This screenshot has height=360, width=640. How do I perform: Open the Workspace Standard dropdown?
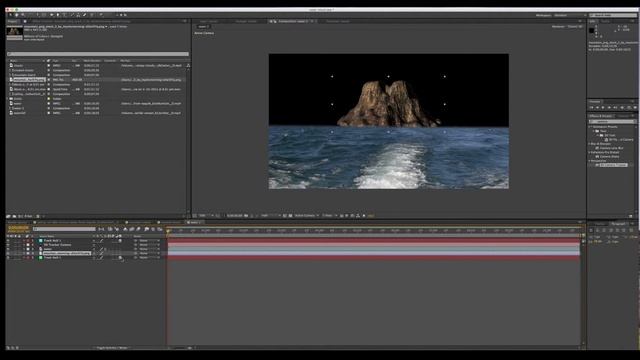pos(569,15)
